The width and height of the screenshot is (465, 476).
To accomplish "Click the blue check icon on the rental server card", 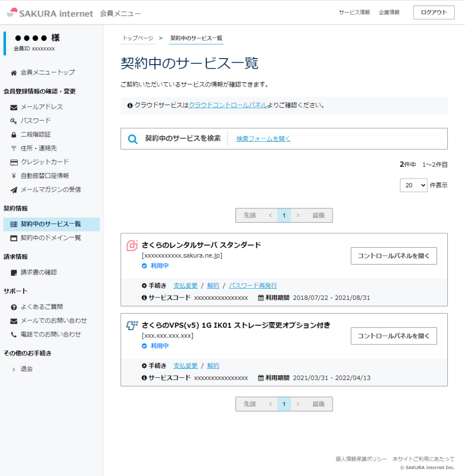I will coord(144,266).
